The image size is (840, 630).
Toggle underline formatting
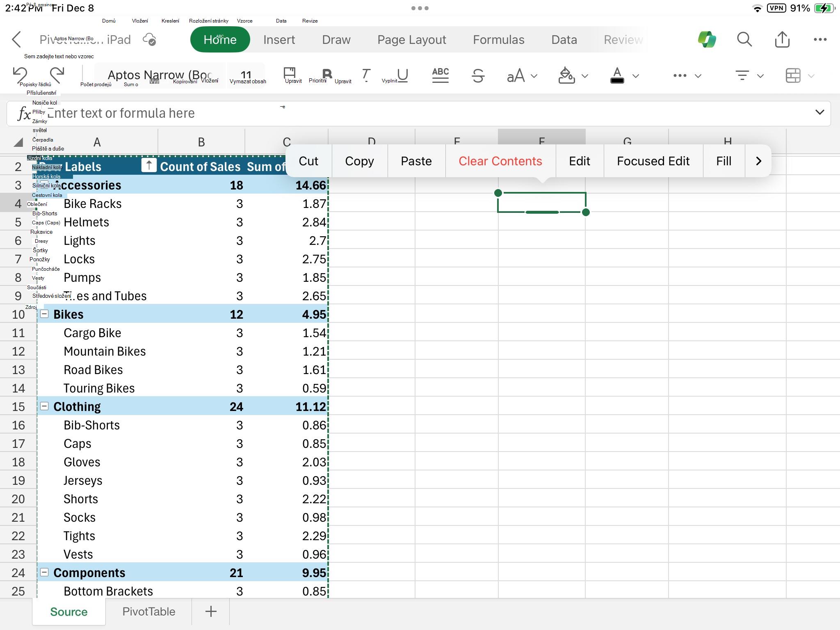pos(403,75)
